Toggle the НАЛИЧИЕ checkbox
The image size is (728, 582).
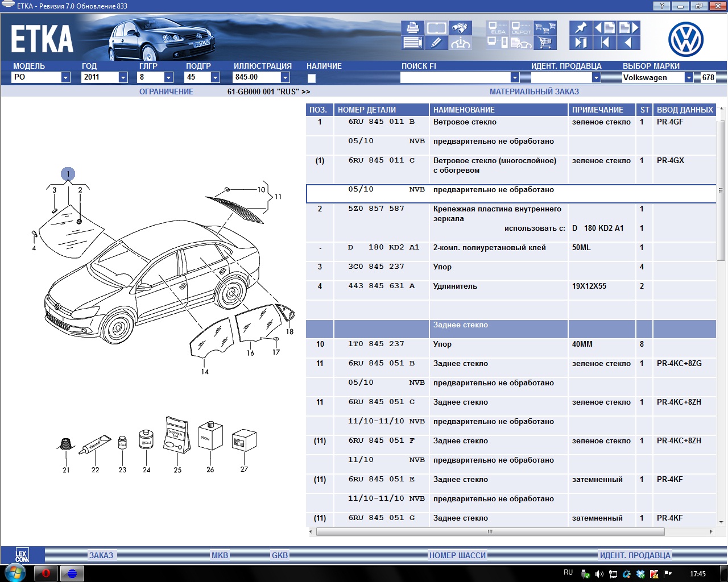312,78
